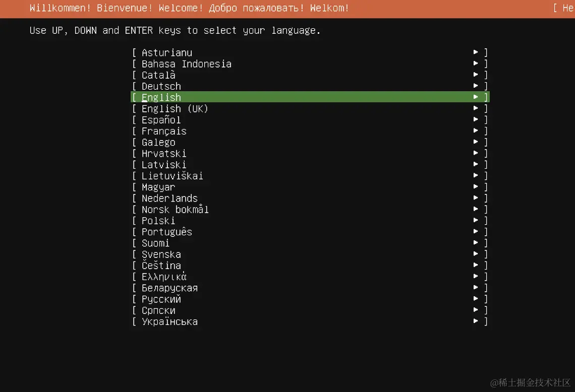Open the Help menu in header

(x=564, y=8)
